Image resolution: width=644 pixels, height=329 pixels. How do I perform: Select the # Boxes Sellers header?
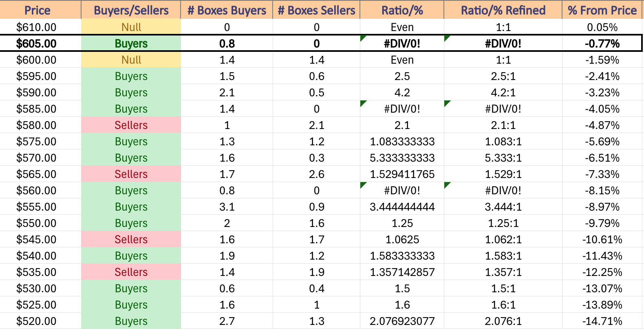click(x=316, y=10)
